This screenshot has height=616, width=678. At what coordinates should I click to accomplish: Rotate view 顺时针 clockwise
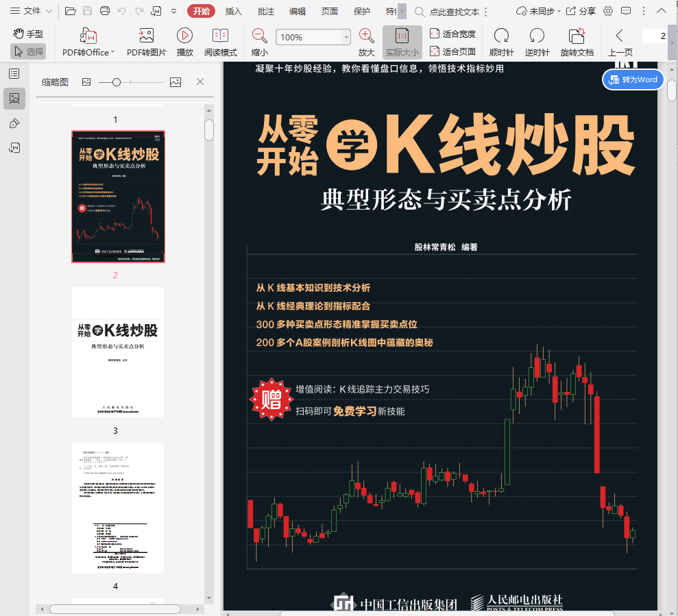tap(502, 42)
